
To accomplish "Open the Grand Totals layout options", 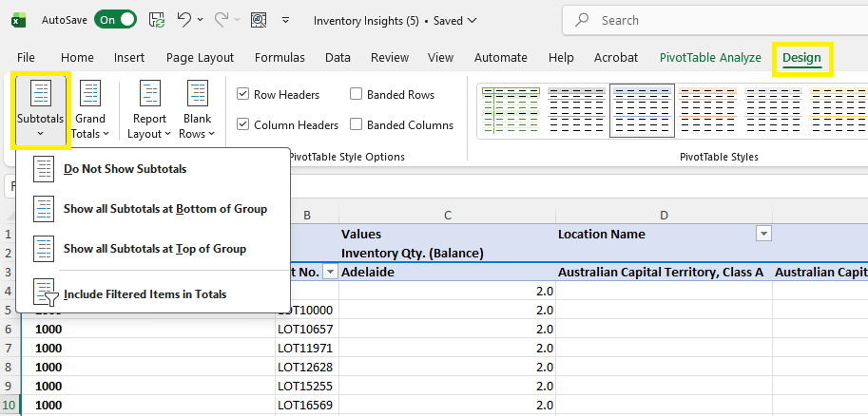I will click(x=90, y=109).
